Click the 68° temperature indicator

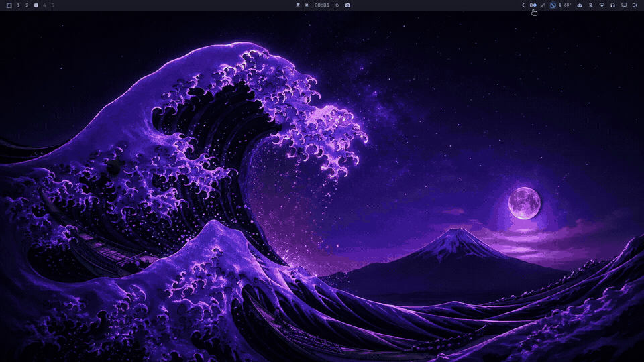pos(565,5)
